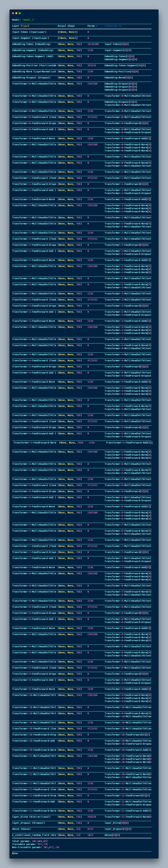The height and width of the screenshot is (868, 168).
Task: Click the param count 16226304
Action: [93, 44]
